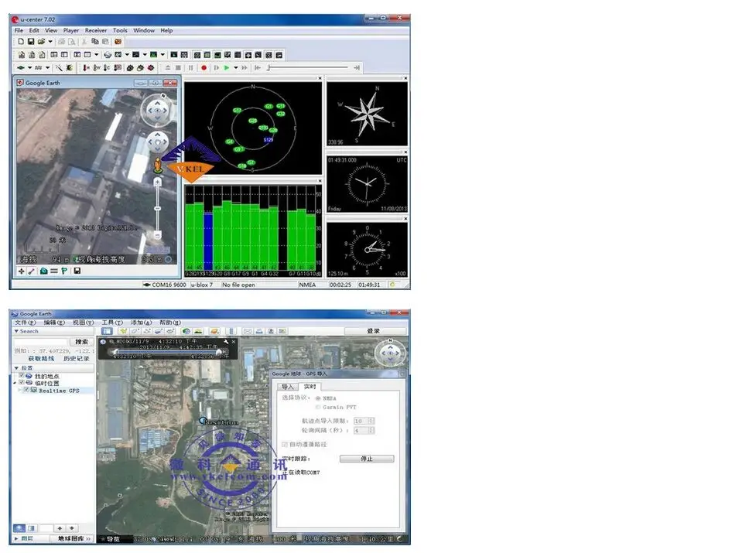Click the green Play button in player toolbar

(227, 68)
